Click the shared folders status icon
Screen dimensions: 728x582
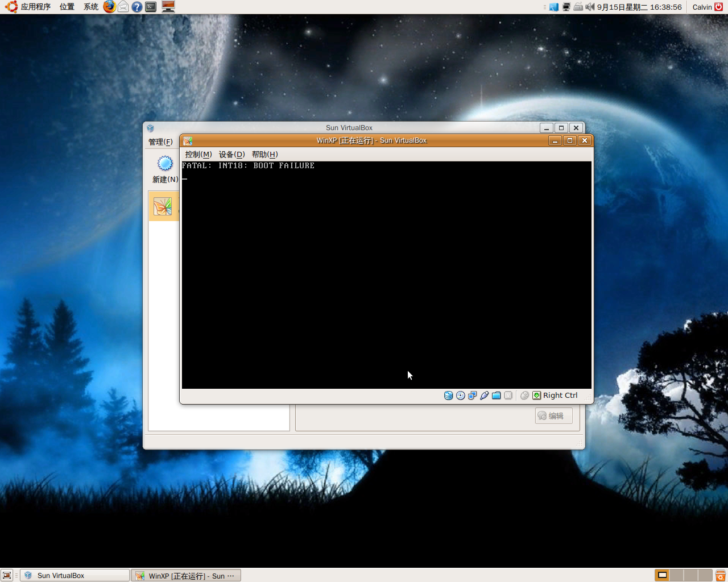(x=497, y=396)
